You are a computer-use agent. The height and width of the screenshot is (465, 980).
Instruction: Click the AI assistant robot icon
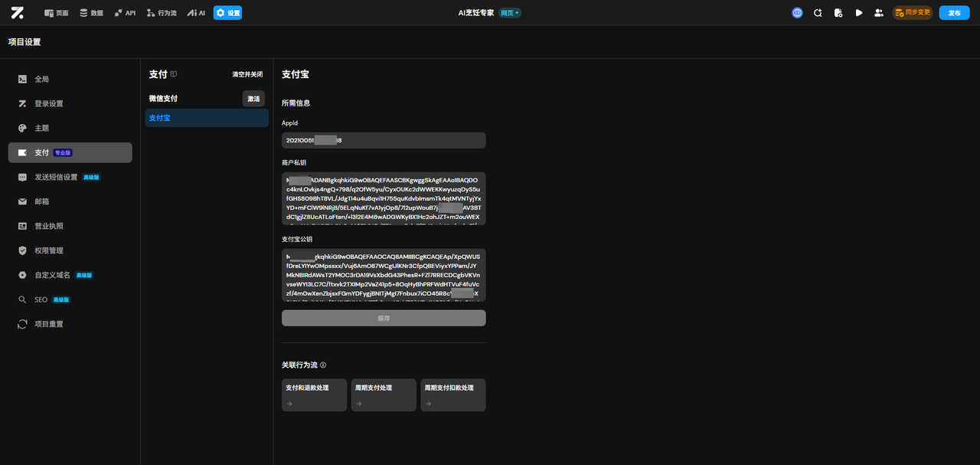(797, 13)
